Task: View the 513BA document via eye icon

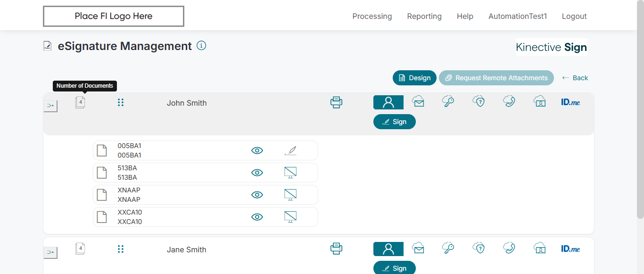Action: pyautogui.click(x=257, y=173)
